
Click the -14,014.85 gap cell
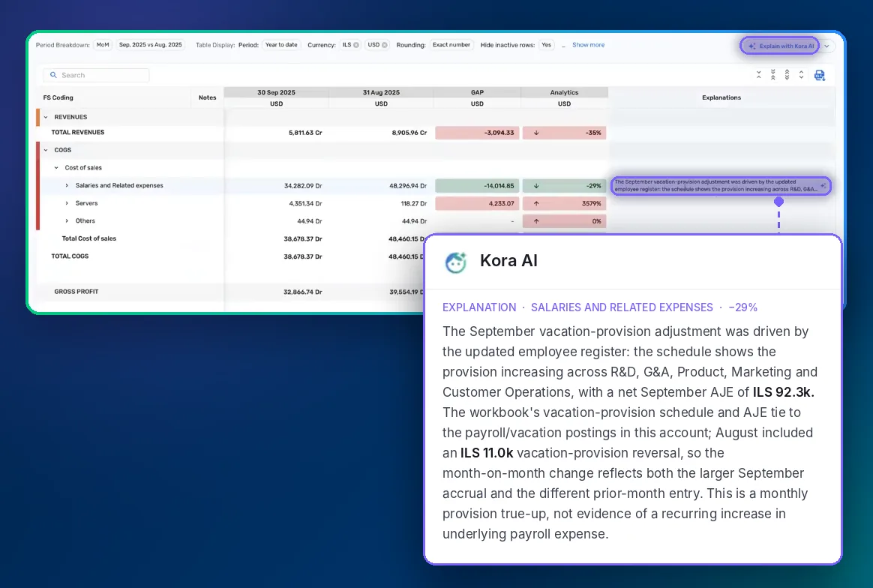coord(477,186)
